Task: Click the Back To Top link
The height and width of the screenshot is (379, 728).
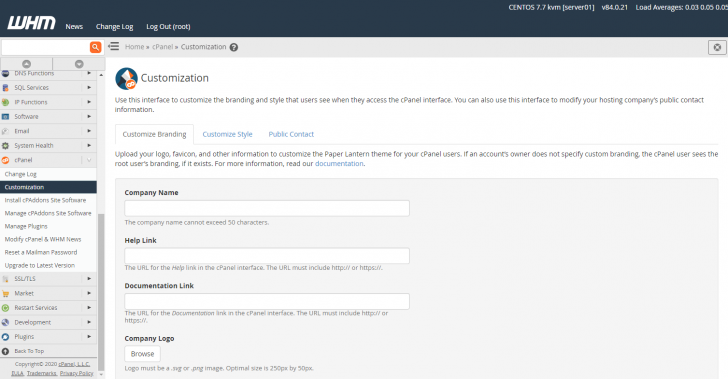Action: pos(29,351)
